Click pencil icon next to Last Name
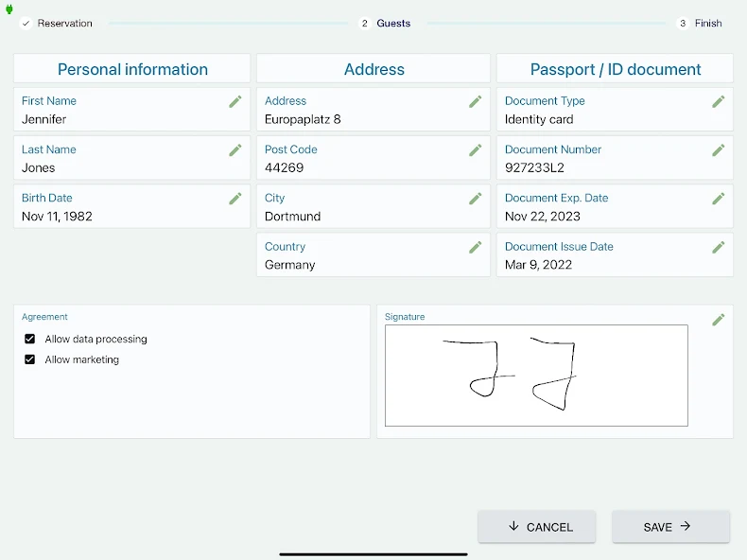Image resolution: width=747 pixels, height=560 pixels. (235, 150)
